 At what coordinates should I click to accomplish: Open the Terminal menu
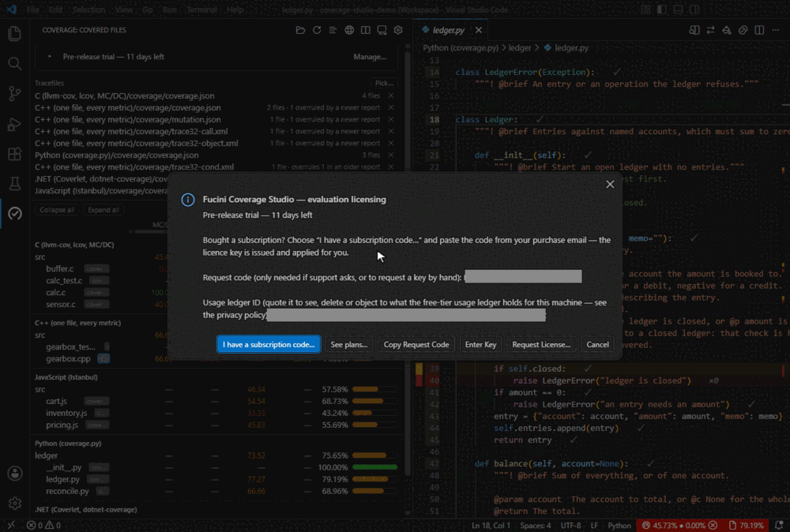202,9
